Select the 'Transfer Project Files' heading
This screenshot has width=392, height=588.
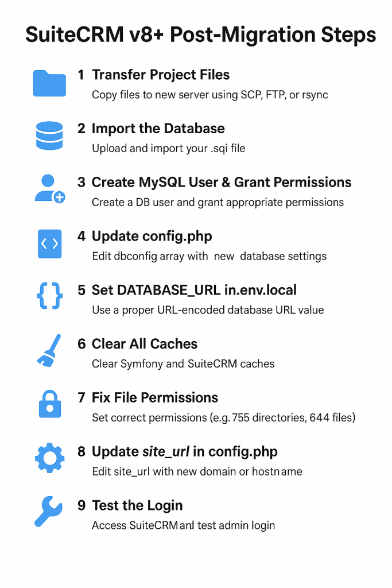tap(161, 75)
